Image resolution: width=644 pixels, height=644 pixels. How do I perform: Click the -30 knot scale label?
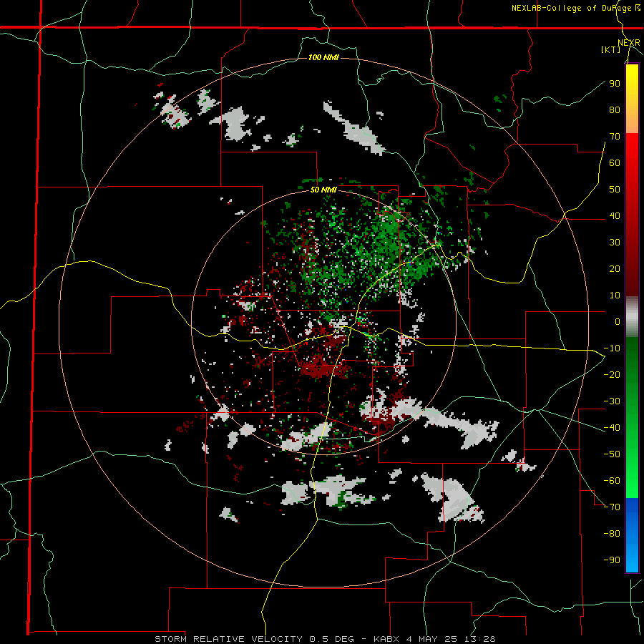coord(612,401)
